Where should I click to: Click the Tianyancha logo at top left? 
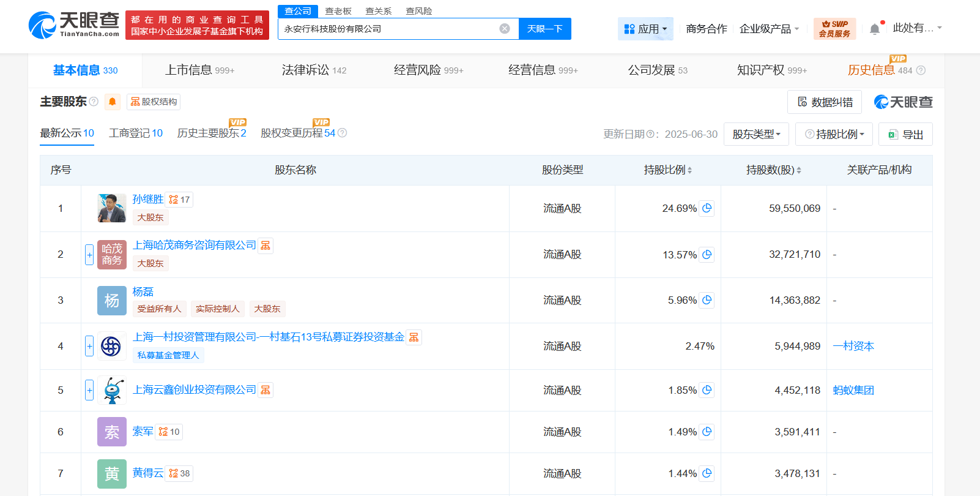(x=74, y=25)
